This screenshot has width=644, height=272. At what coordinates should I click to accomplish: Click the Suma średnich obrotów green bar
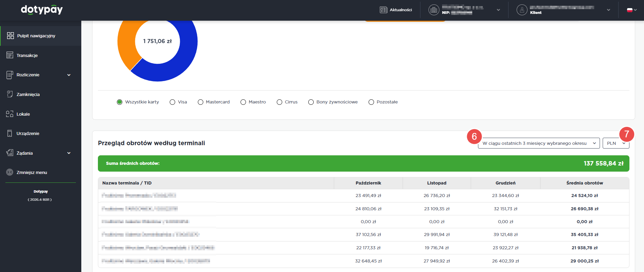tap(363, 163)
